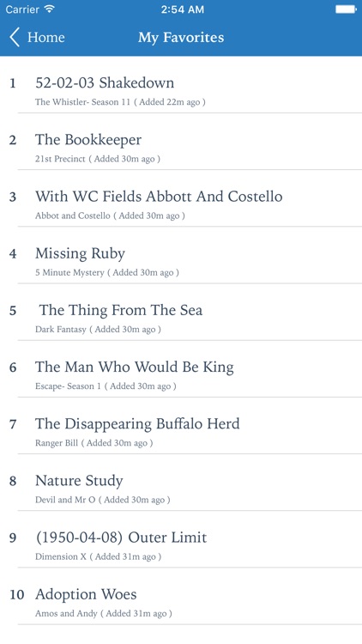The width and height of the screenshot is (362, 644).
Task: Open 52-02-03 Shakedown favorite
Action: coord(181,85)
